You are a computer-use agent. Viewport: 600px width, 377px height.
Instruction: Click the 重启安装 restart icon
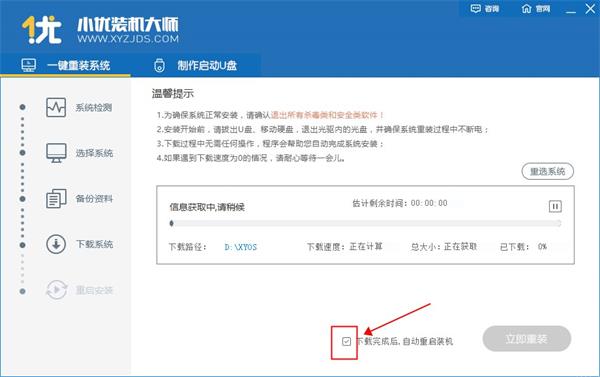click(56, 290)
